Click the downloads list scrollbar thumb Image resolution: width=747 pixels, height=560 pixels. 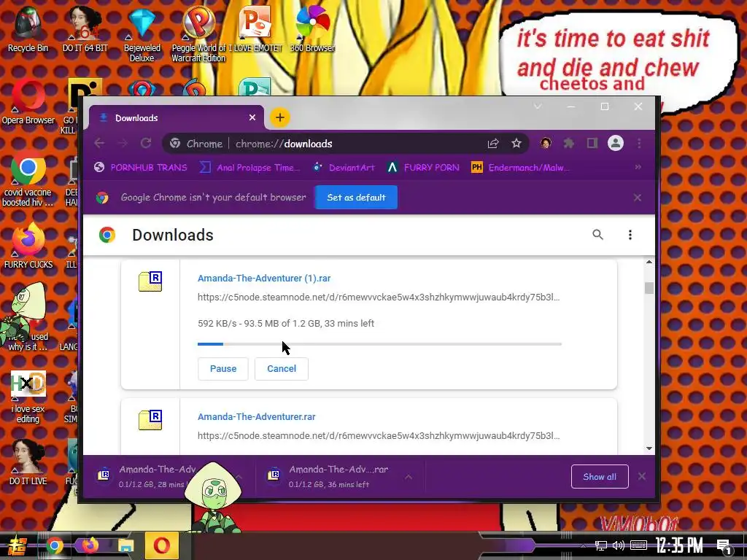pyautogui.click(x=649, y=288)
